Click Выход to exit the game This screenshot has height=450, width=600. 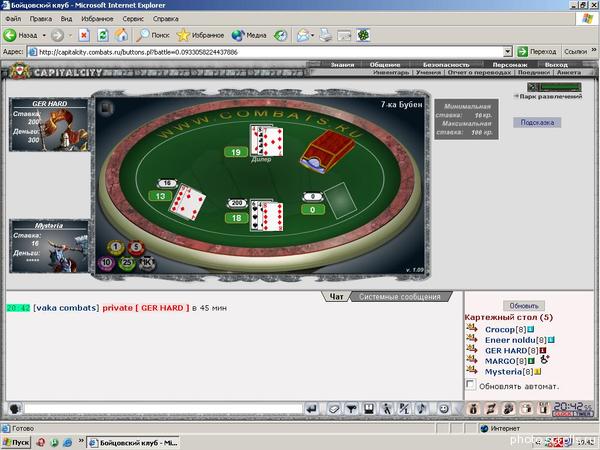pyautogui.click(x=556, y=65)
